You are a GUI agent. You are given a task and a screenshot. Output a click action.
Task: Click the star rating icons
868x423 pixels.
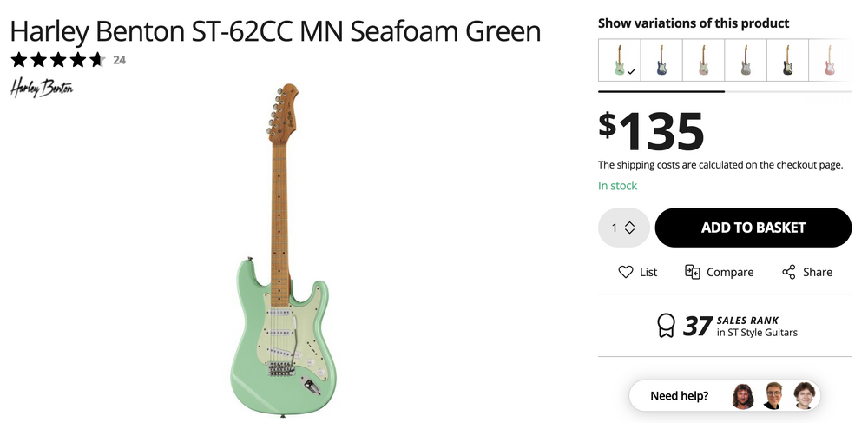point(57,60)
